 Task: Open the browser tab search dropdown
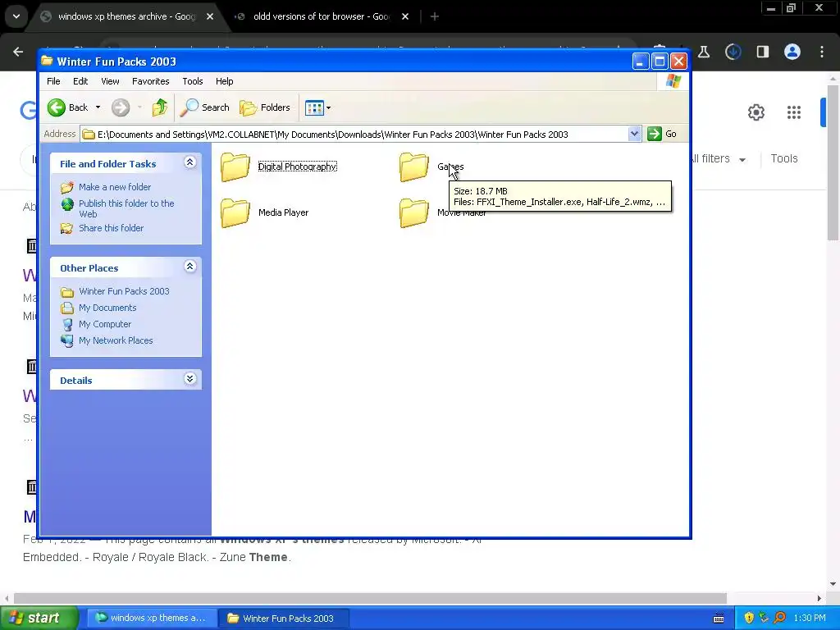tap(16, 16)
